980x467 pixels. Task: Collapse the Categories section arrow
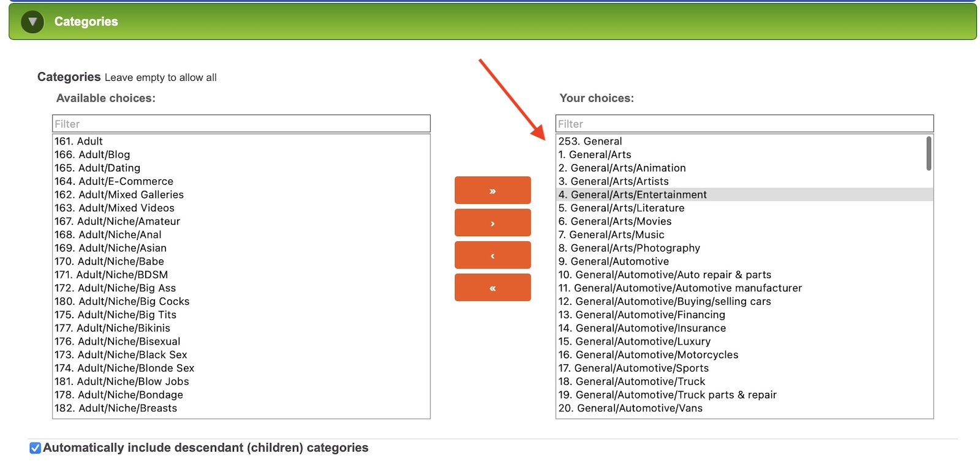32,22
